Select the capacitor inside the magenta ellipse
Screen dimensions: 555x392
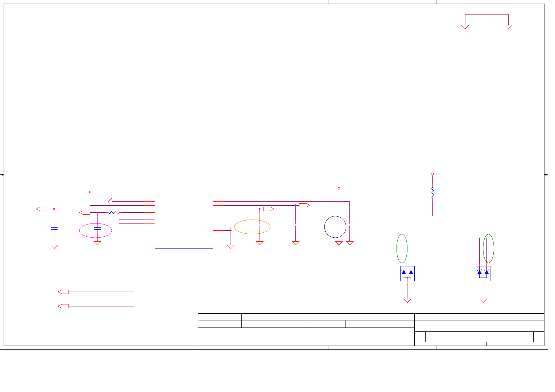(x=97, y=228)
